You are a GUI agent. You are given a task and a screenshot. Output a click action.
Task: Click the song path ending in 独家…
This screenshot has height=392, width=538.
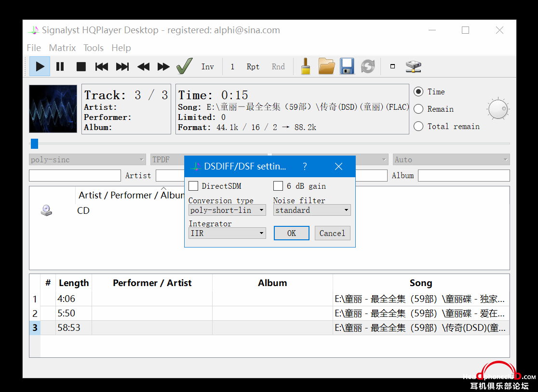[x=419, y=299]
